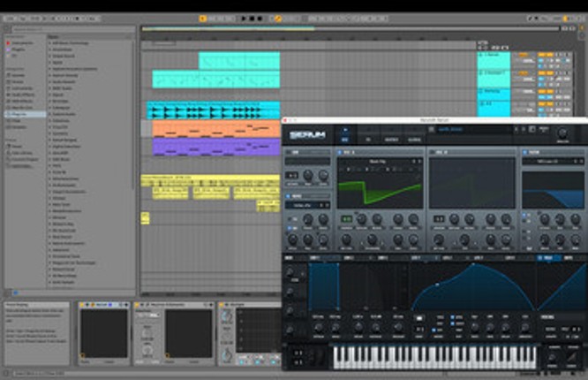Image resolution: width=588 pixels, height=380 pixels.
Task: Open the Serum preset name field
Action: pos(473,130)
